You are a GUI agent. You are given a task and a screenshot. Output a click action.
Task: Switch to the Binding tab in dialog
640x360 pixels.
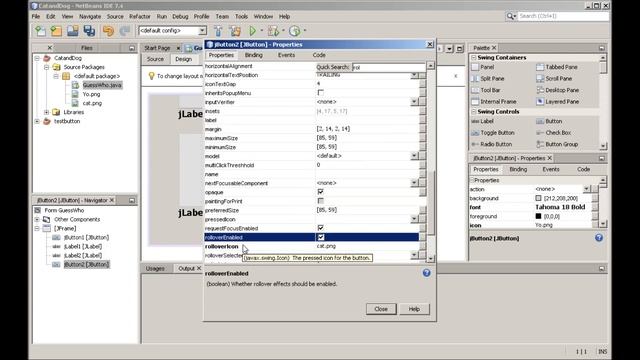253,55
